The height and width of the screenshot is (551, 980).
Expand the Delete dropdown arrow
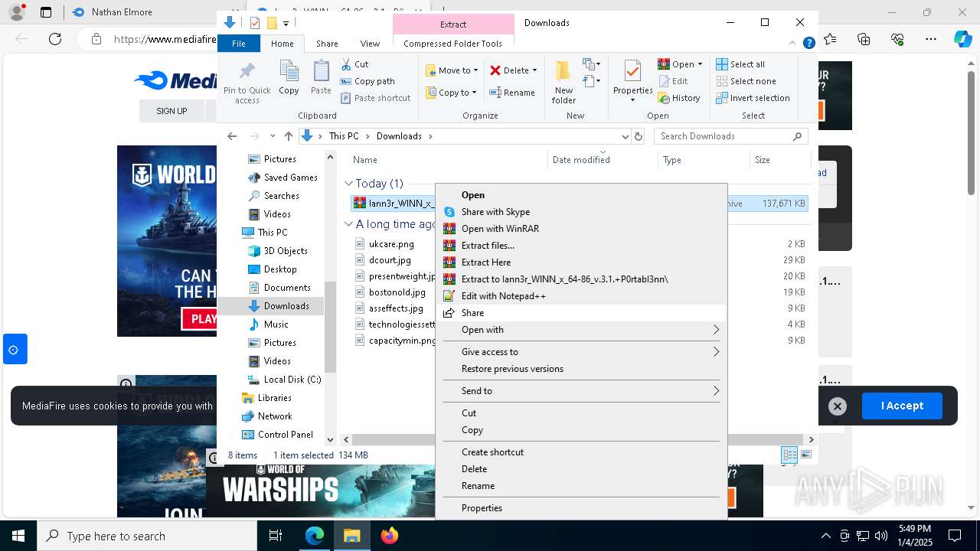534,70
